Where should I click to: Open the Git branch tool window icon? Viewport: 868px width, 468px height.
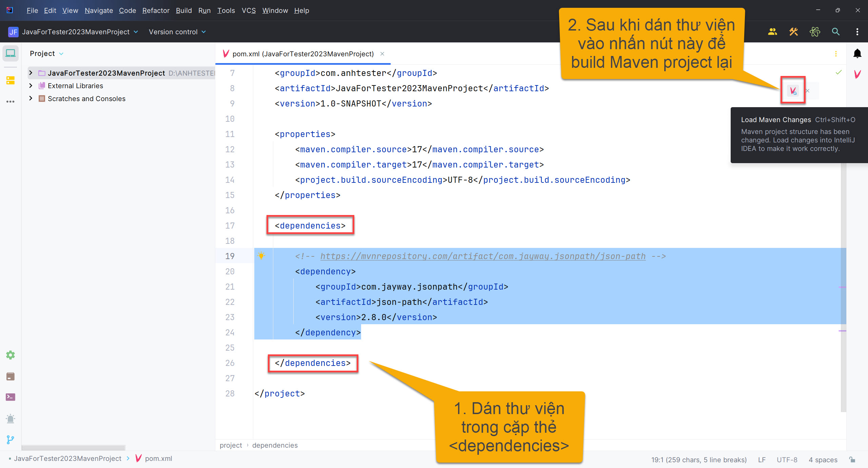pos(11,440)
